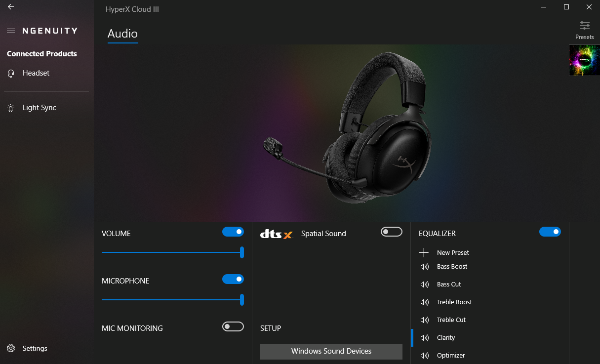Turn off the Equalizer toggle
The height and width of the screenshot is (364, 600).
click(x=550, y=232)
